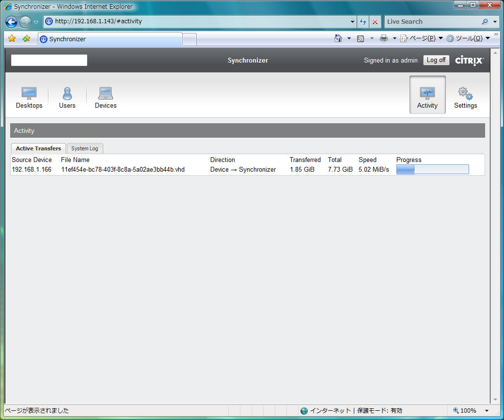The height and width of the screenshot is (420, 504).
Task: Click the Device → Synchronizer direction cell
Action: 243,169
